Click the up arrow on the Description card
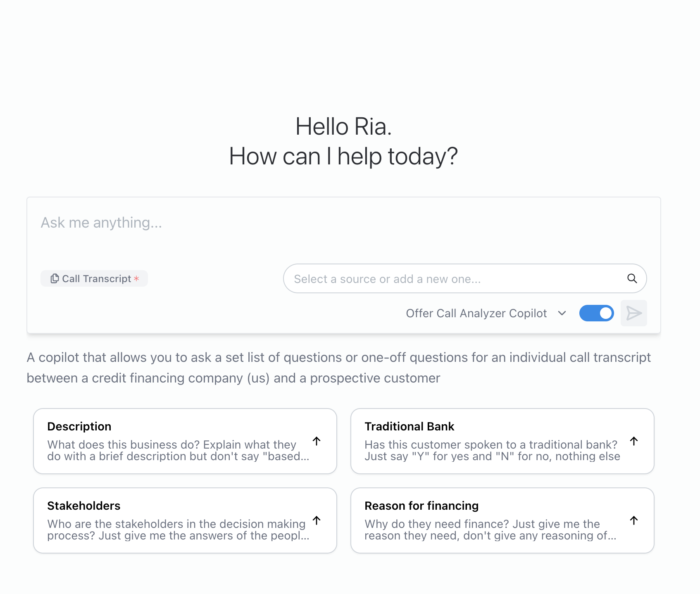The width and height of the screenshot is (700, 594). coord(317,441)
